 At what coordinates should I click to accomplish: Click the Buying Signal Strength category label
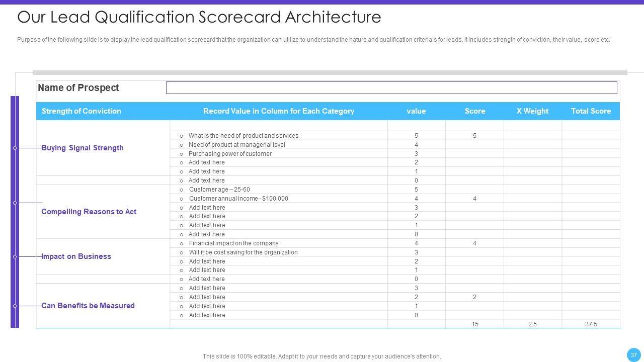pyautogui.click(x=83, y=148)
